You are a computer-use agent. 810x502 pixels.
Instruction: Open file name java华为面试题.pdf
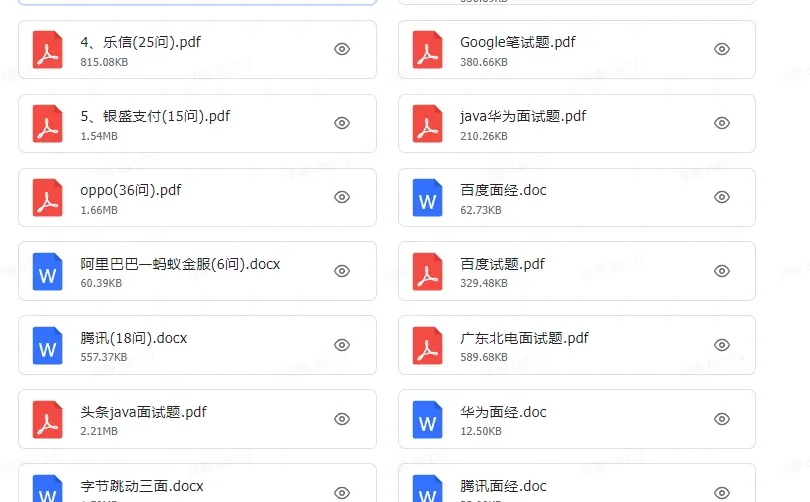coord(523,116)
